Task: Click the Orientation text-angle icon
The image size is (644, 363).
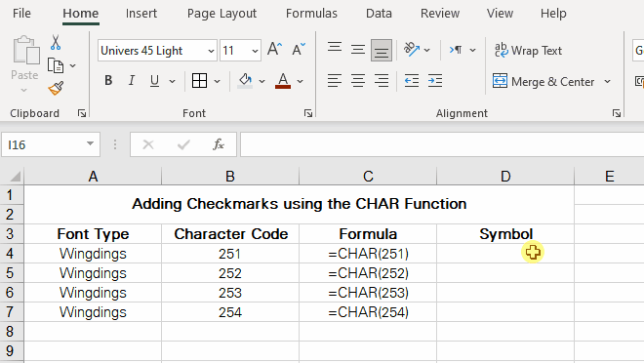Action: click(412, 49)
